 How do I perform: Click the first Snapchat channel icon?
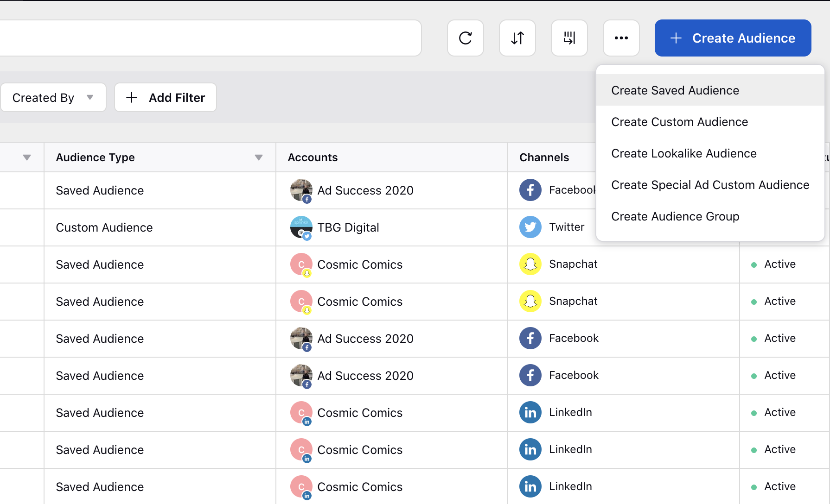pyautogui.click(x=530, y=264)
